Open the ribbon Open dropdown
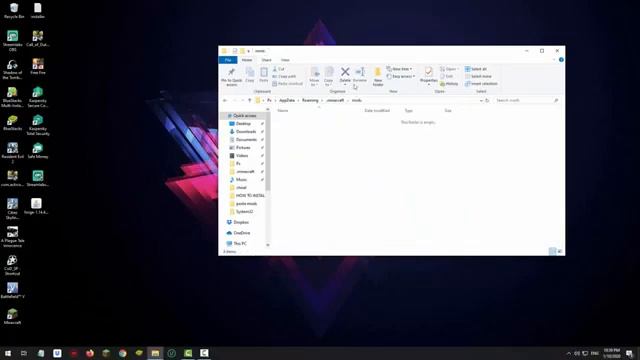 tap(449, 69)
